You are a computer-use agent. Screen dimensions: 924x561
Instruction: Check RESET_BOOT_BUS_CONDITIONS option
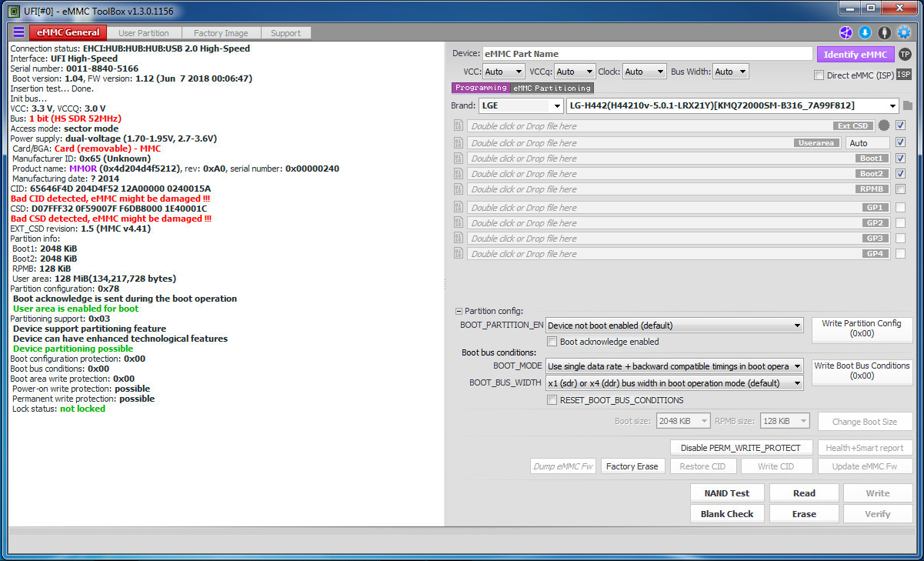pos(552,400)
